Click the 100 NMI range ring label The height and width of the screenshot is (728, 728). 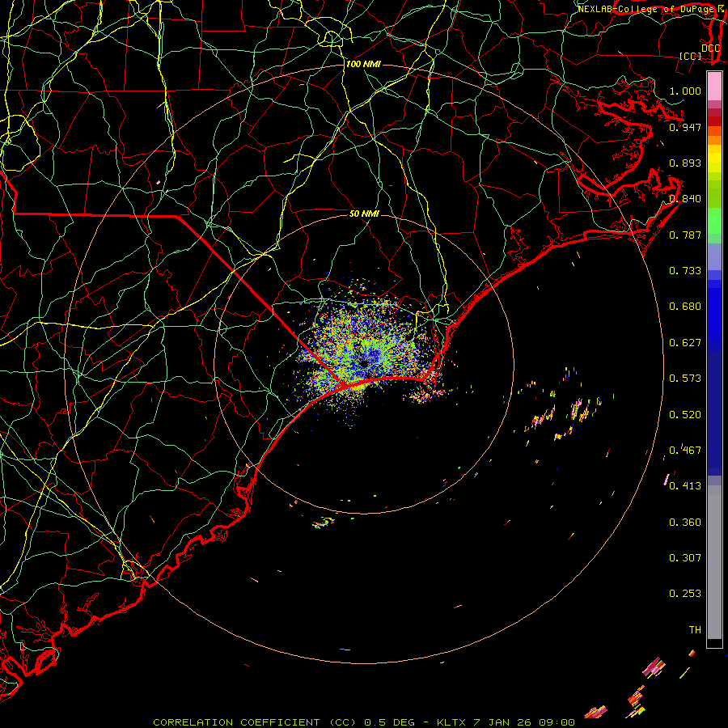[x=363, y=64]
